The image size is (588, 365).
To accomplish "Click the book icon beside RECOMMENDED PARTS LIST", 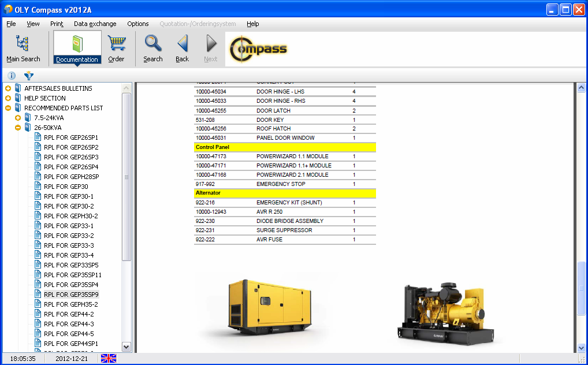I will pyautogui.click(x=18, y=107).
